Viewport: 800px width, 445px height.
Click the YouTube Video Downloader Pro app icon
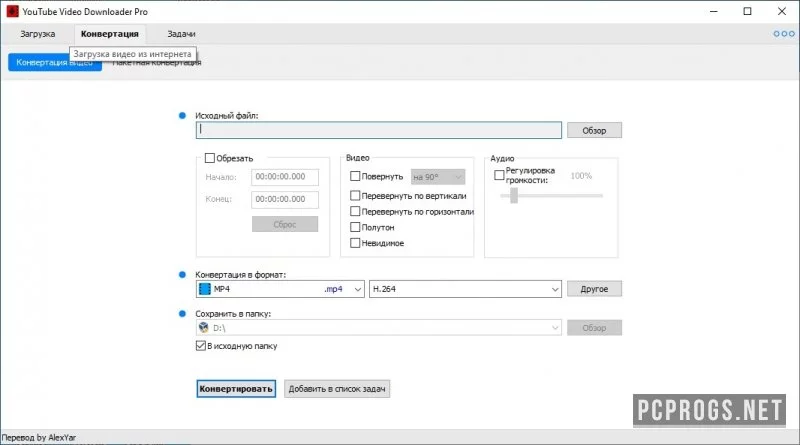(12, 11)
